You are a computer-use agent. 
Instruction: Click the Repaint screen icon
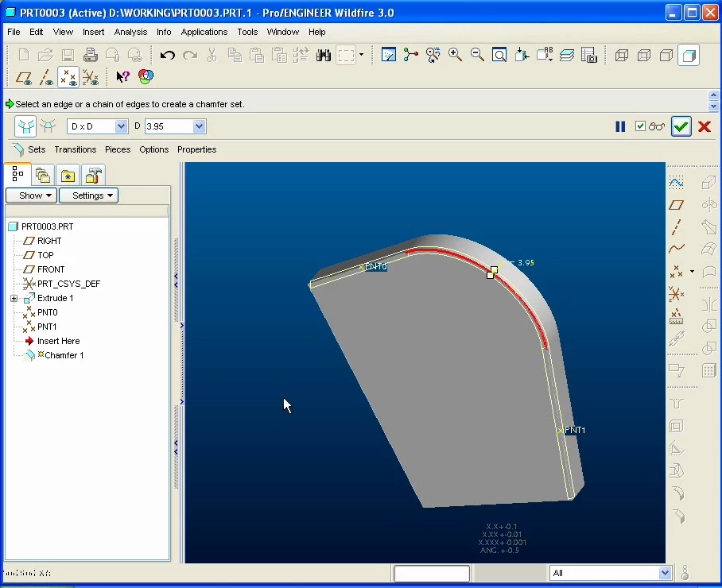click(388, 55)
